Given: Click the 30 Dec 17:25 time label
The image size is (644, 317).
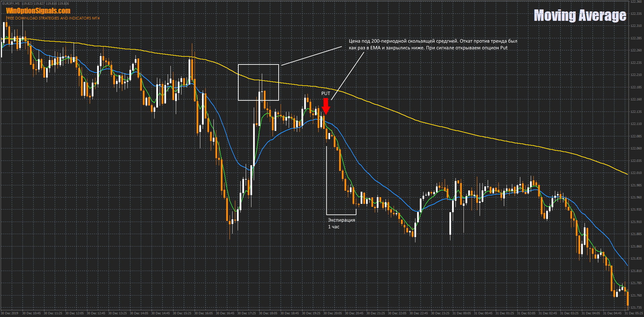Looking at the screenshot, I should (246, 313).
